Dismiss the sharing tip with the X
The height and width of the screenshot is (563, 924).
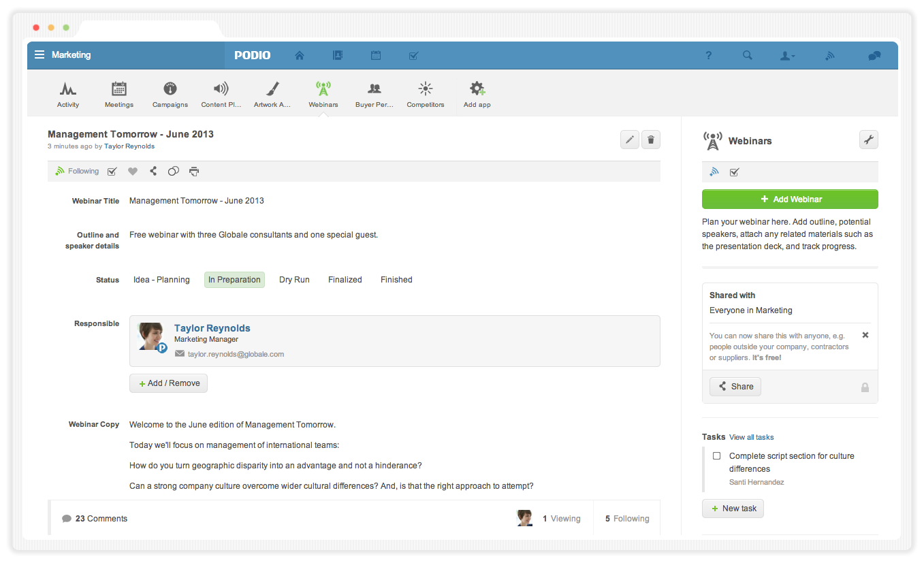click(x=865, y=335)
